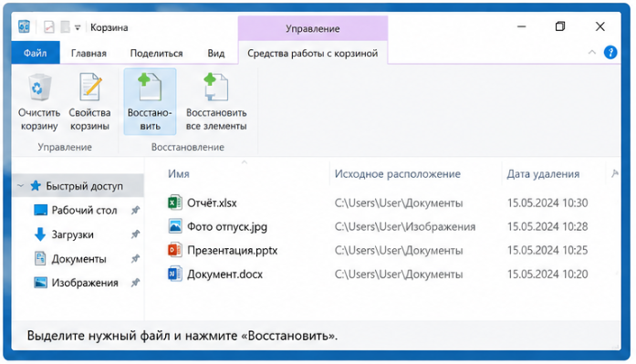Click Restore selected item (Восстановить) button
The width and height of the screenshot is (636, 364).
pos(150,101)
